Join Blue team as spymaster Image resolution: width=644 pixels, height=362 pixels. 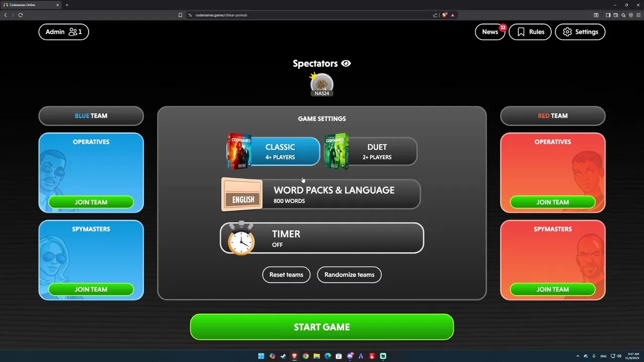(91, 289)
